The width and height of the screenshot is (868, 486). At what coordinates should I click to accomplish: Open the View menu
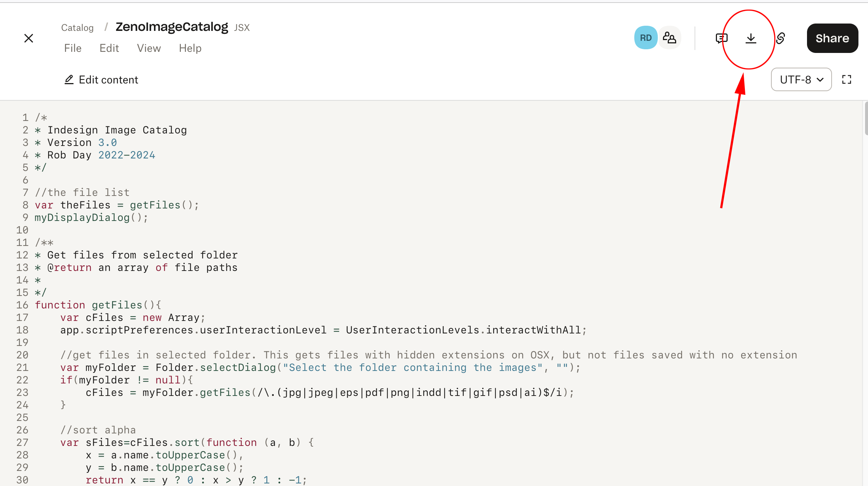(149, 48)
